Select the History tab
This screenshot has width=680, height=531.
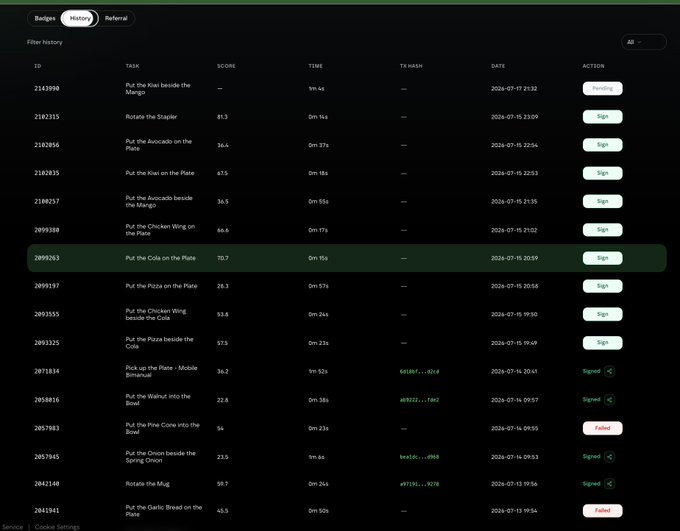click(80, 18)
